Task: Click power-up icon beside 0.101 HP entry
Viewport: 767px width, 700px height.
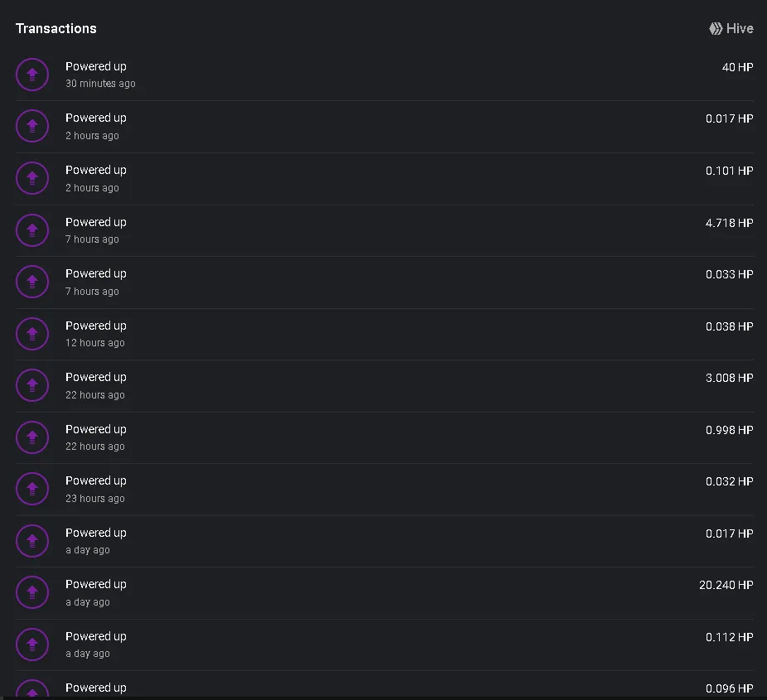Action: (32, 178)
